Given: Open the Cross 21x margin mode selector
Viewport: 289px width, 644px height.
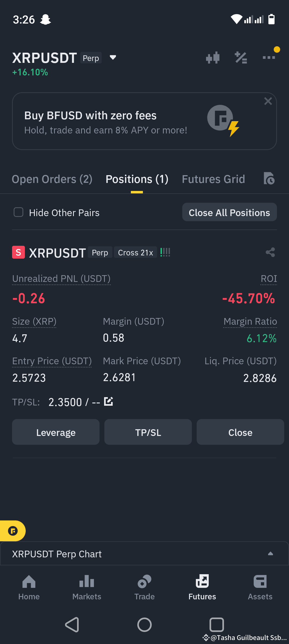Looking at the screenshot, I should click(135, 252).
